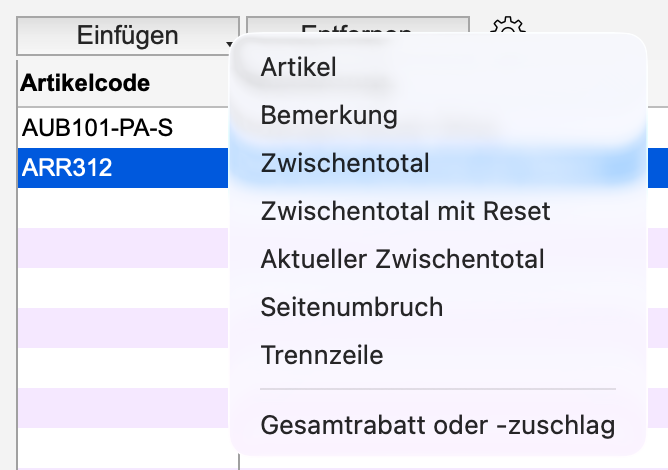
Task: Click the empty white row beneath ARR312
Action: coord(120,208)
